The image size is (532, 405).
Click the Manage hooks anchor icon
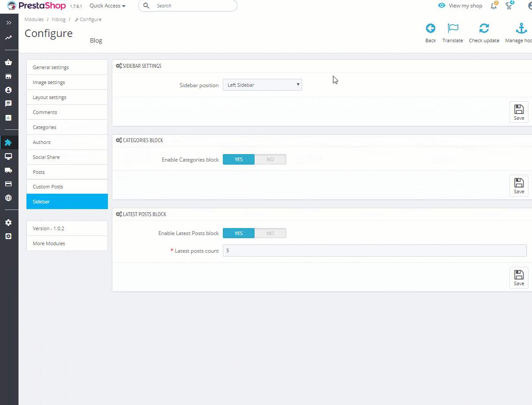point(521,29)
